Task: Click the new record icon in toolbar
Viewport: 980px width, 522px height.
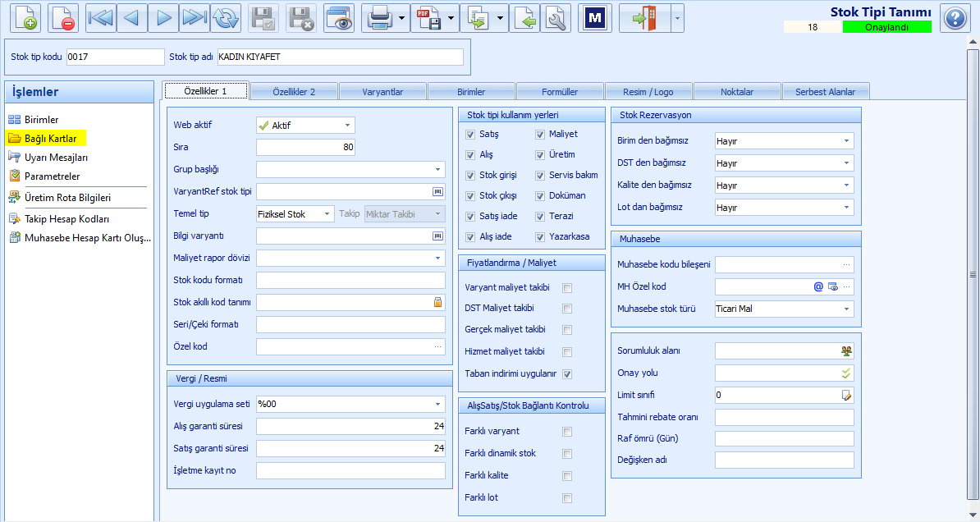Action: point(25,18)
